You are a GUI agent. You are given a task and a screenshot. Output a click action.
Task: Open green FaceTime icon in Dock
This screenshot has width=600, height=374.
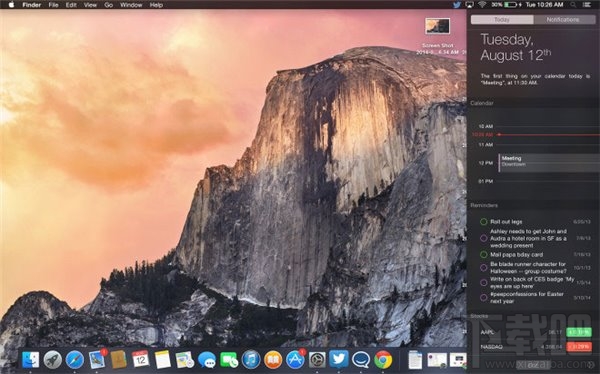tap(229, 360)
